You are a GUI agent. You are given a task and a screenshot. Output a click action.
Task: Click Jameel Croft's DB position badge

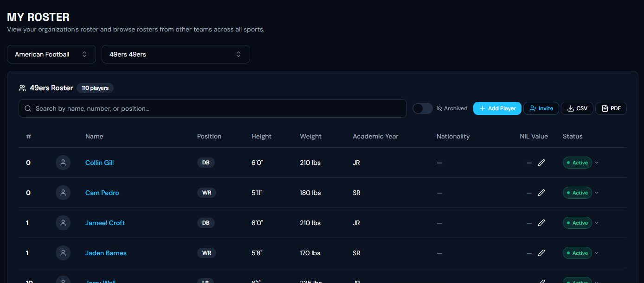tap(206, 223)
